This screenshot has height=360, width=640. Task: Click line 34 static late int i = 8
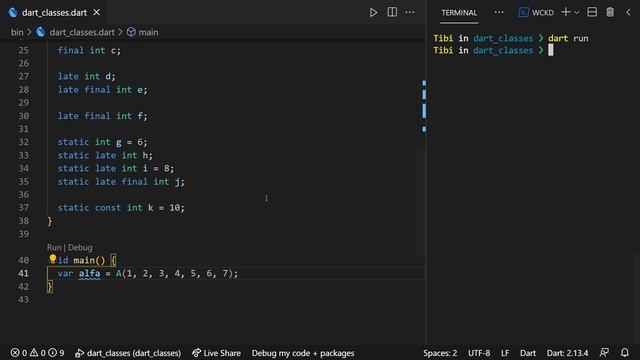(x=116, y=169)
